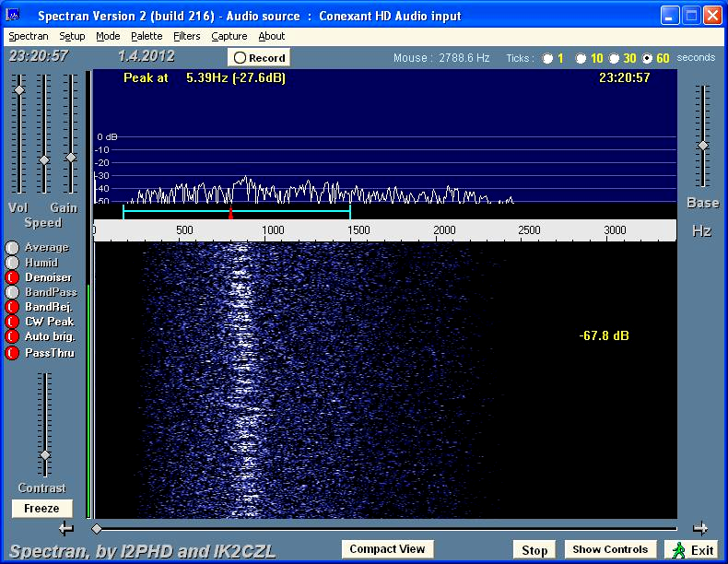Click the Mouse frequency readout
Image resolution: width=728 pixels, height=564 pixels.
pyautogui.click(x=441, y=58)
